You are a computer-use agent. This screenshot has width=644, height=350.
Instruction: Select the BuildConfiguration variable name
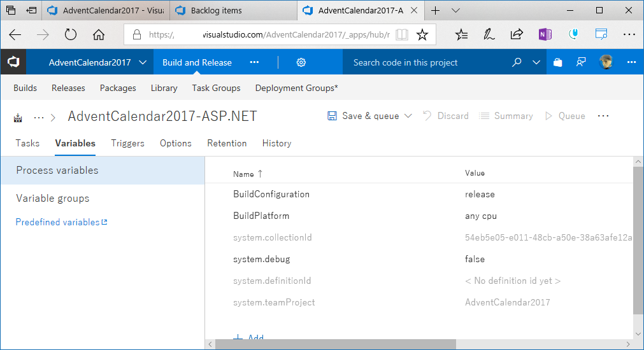click(x=271, y=194)
